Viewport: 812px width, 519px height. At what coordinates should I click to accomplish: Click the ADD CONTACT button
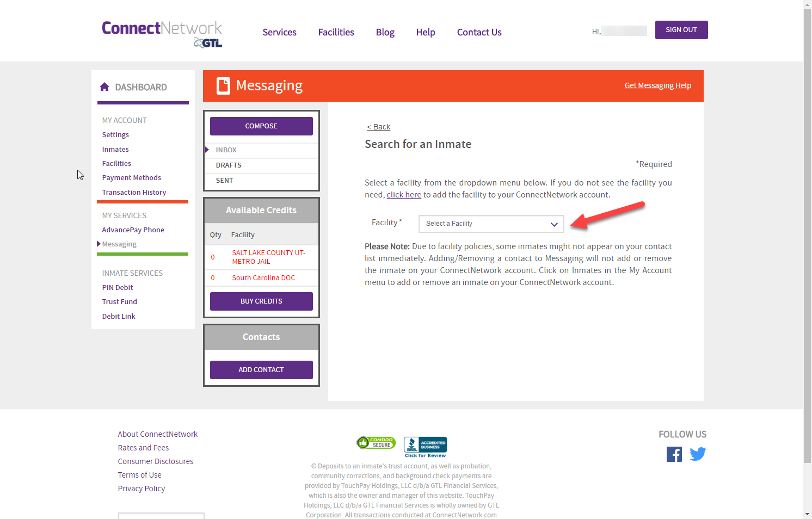261,370
